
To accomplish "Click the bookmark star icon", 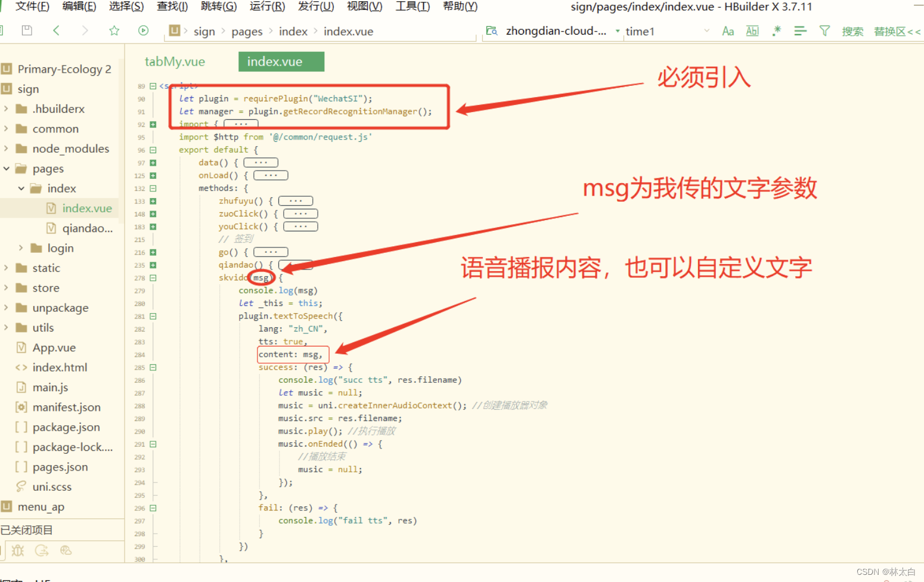I will 114,30.
